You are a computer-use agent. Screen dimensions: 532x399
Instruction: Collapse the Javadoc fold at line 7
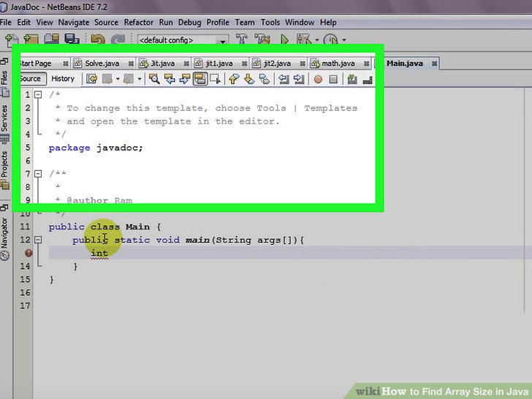click(x=38, y=174)
